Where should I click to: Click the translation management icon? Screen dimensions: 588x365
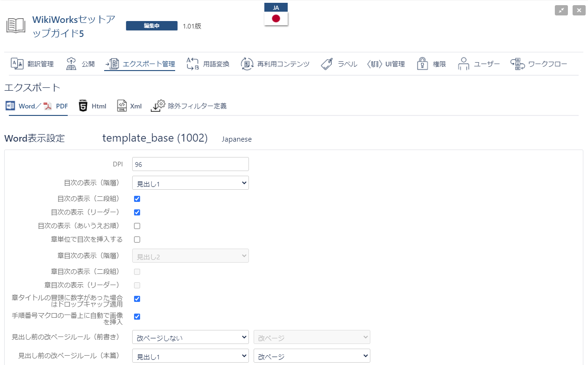pos(17,64)
